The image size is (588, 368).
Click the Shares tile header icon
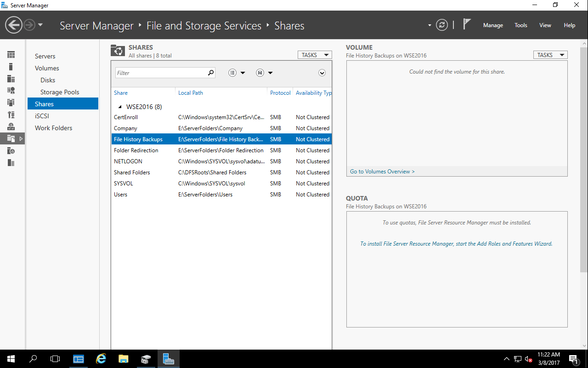click(x=118, y=51)
